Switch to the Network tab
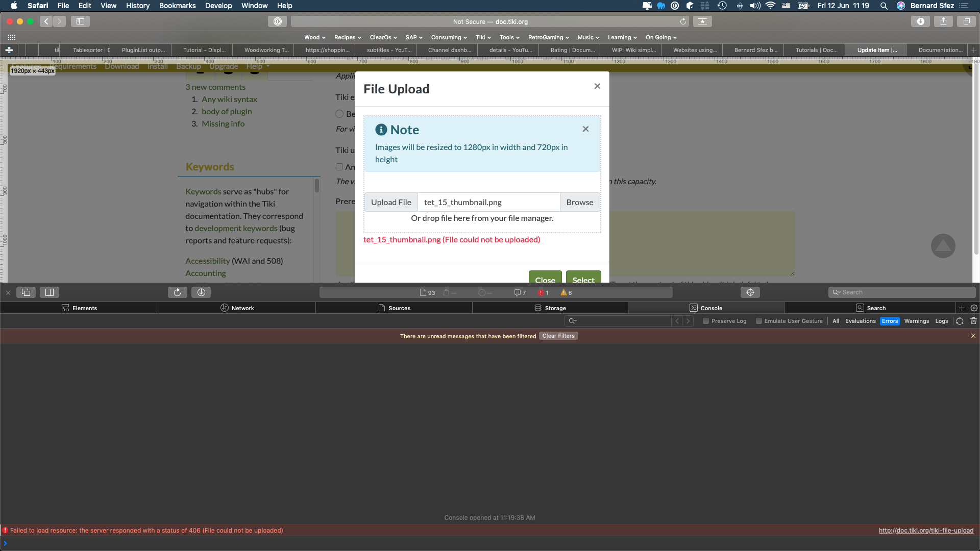Screen dimensions: 980x551 click(x=237, y=308)
